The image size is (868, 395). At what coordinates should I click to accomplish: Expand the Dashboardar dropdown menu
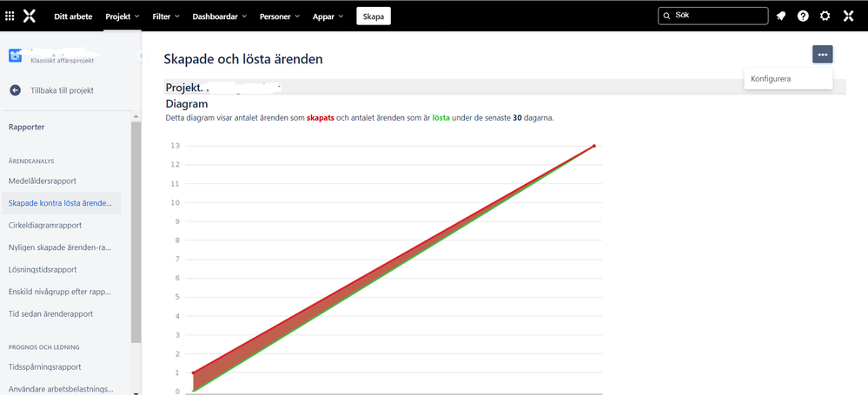coord(219,16)
